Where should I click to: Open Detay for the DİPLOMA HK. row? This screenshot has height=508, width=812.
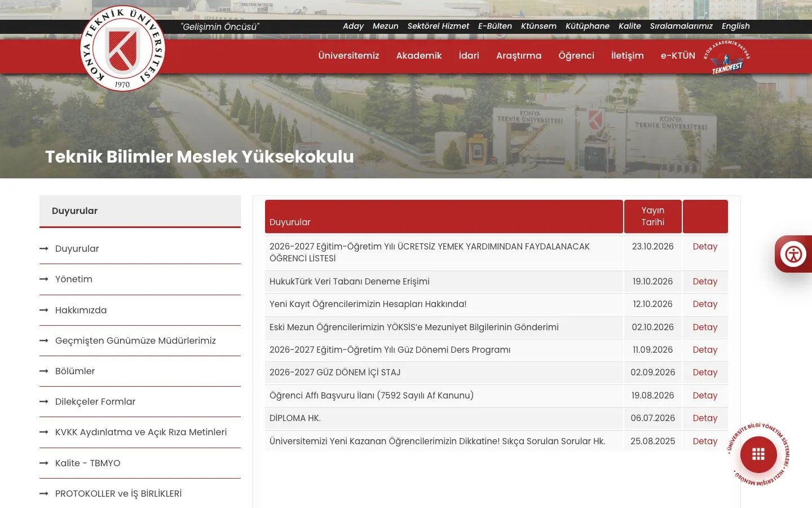click(x=705, y=418)
